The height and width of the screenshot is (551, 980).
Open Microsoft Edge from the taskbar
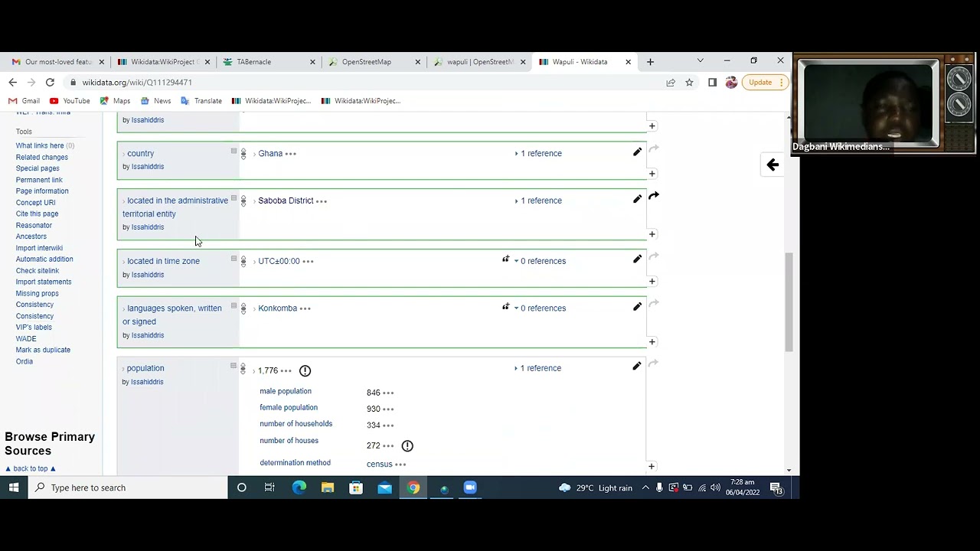click(x=299, y=487)
